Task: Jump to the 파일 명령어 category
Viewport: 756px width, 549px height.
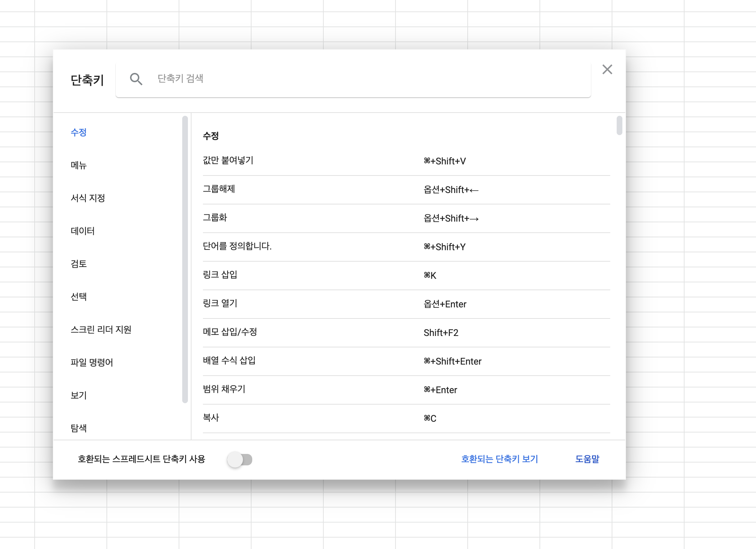Action: click(92, 362)
